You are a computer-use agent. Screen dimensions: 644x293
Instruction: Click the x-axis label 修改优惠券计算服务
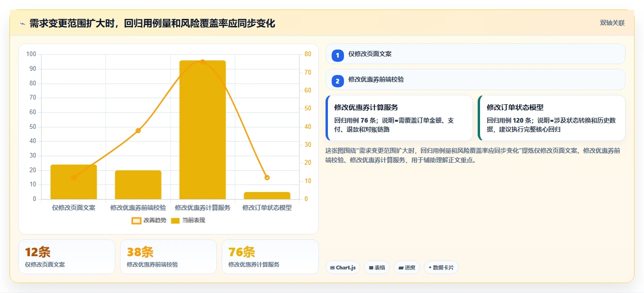point(202,208)
